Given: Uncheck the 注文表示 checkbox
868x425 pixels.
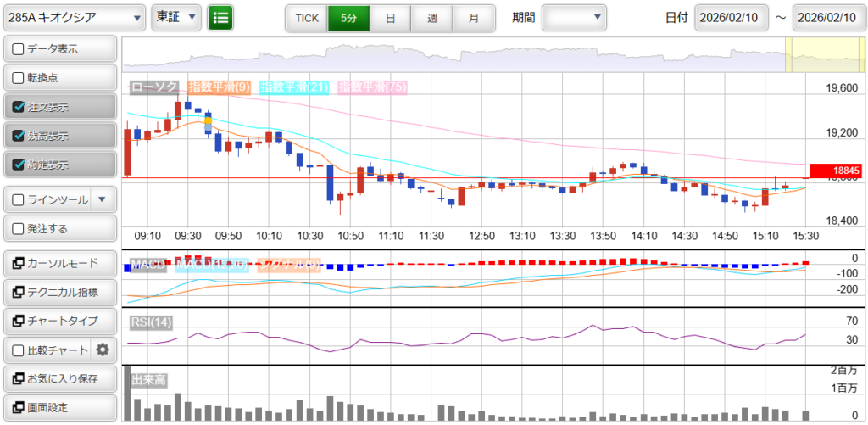Looking at the screenshot, I should (x=18, y=107).
